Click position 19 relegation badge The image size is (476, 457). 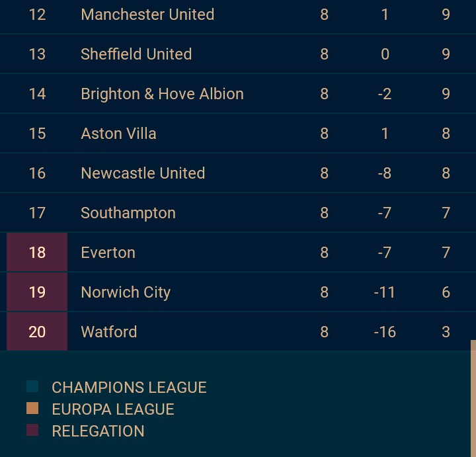click(37, 292)
